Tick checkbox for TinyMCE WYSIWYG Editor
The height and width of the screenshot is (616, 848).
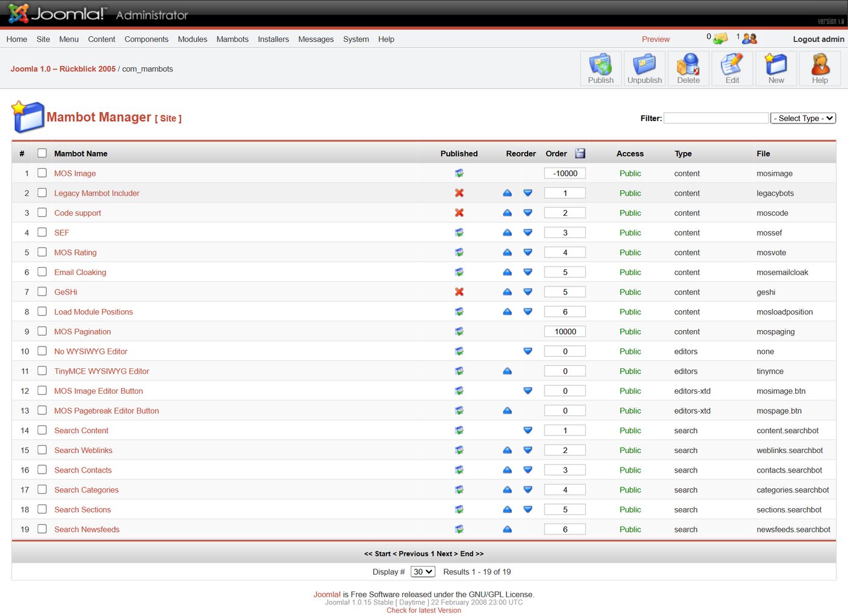(x=42, y=371)
